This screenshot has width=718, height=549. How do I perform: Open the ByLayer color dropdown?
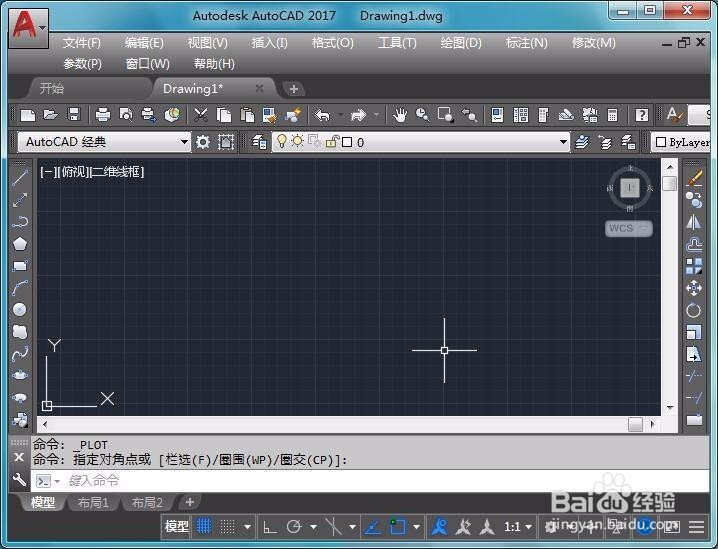pos(680,142)
